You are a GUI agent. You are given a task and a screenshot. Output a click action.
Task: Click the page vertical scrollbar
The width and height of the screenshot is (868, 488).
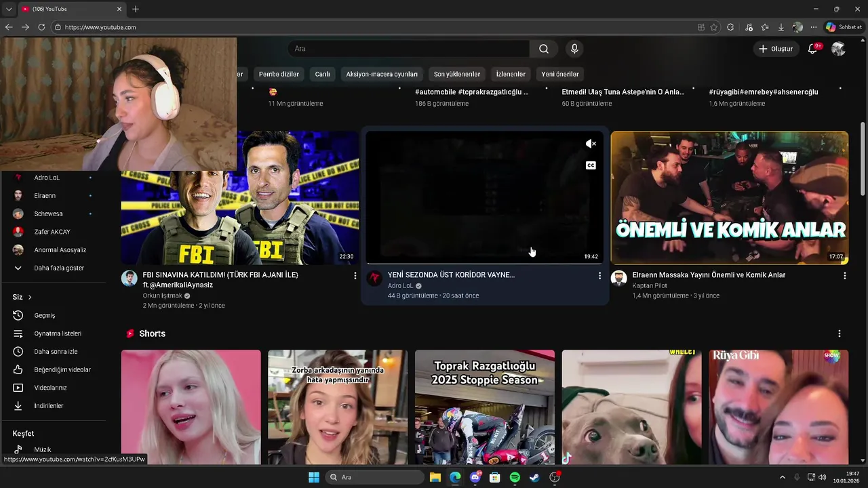tap(863, 159)
